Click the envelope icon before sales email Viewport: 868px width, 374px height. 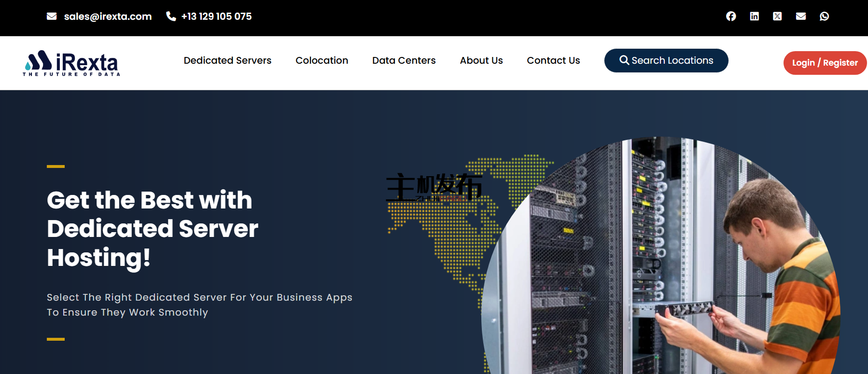pos(52,16)
